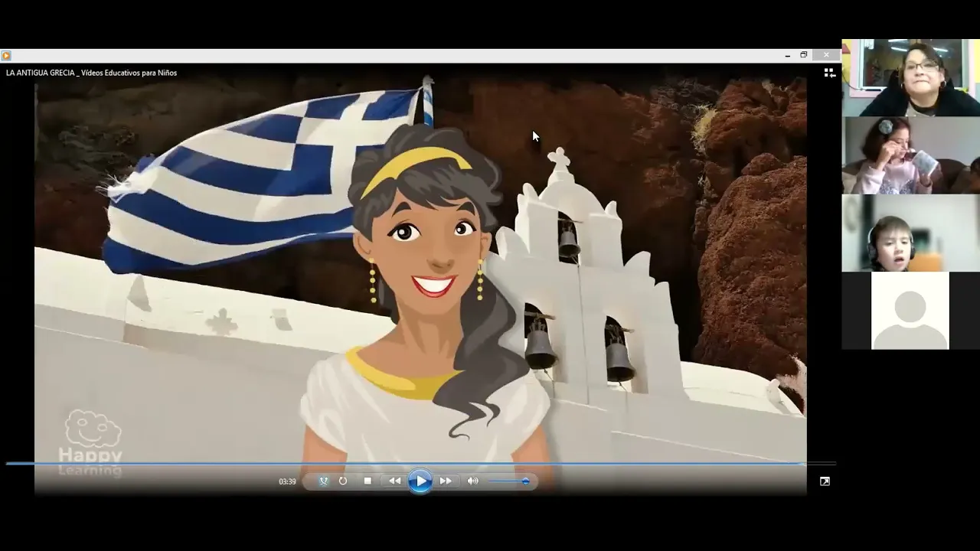Click the Windows Media Player title icon
Viewport: 980px width, 551px height.
tap(6, 55)
